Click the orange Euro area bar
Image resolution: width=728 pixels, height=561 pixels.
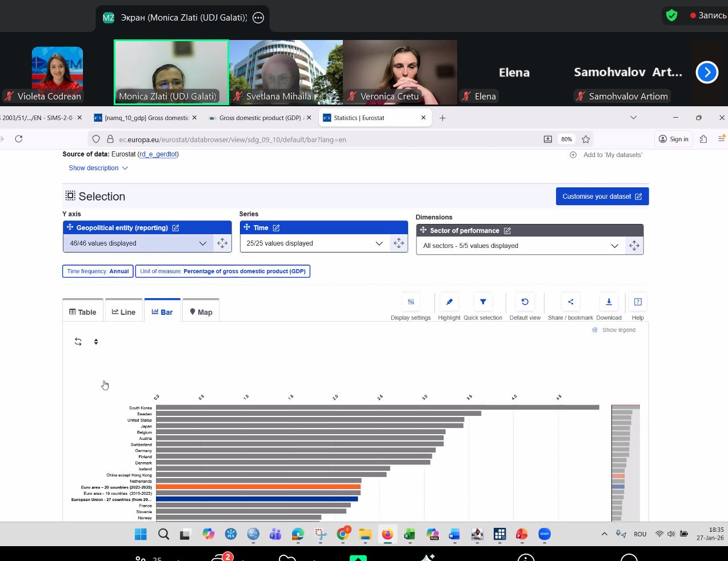coord(258,487)
